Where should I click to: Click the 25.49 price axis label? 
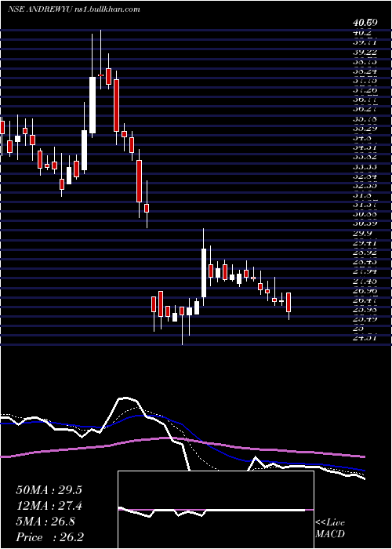click(365, 319)
